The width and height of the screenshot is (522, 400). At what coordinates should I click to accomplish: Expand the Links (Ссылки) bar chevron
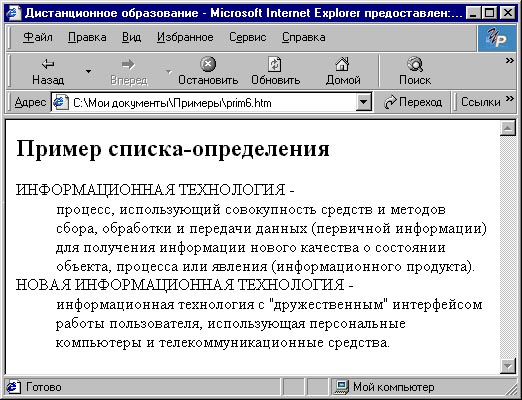point(509,99)
